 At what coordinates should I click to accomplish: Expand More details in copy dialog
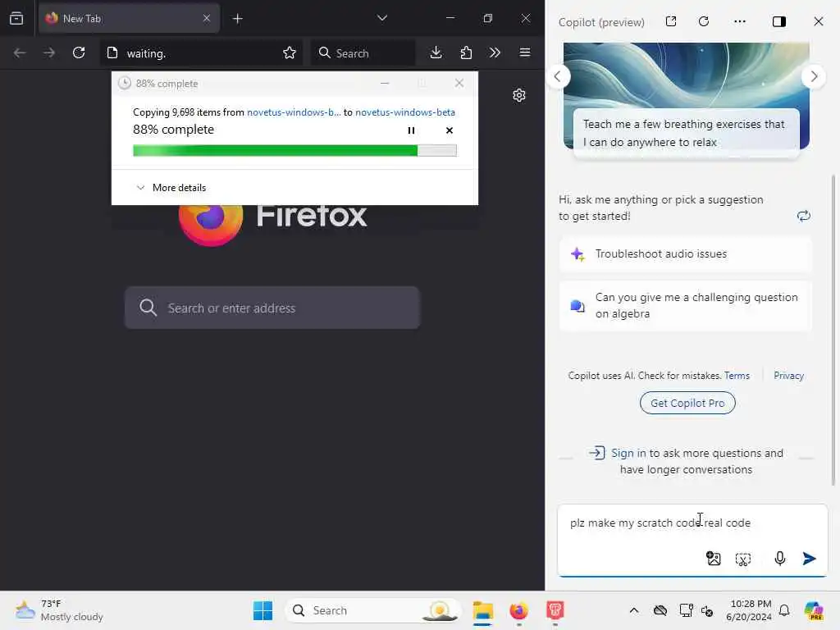(171, 188)
